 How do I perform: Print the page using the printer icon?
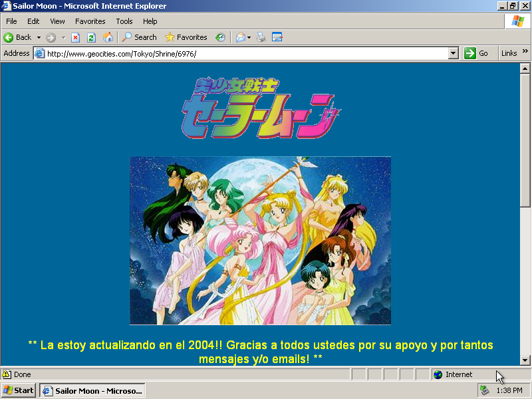coord(261,37)
